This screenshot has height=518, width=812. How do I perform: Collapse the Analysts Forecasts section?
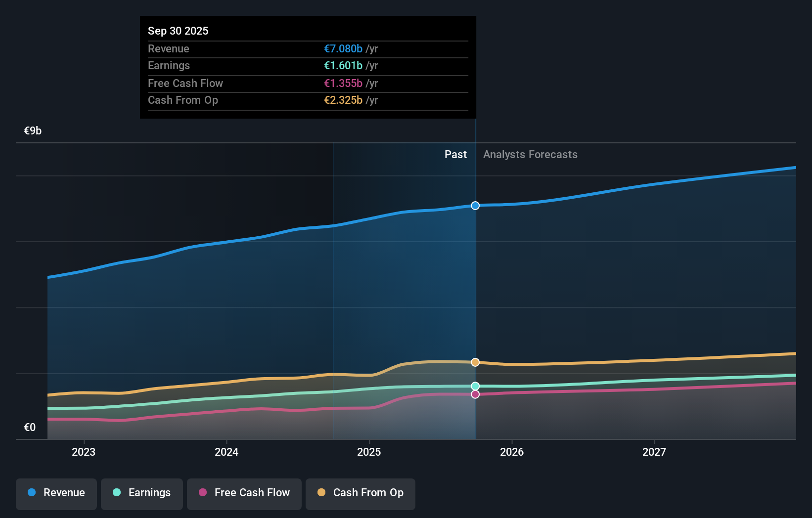coord(530,154)
